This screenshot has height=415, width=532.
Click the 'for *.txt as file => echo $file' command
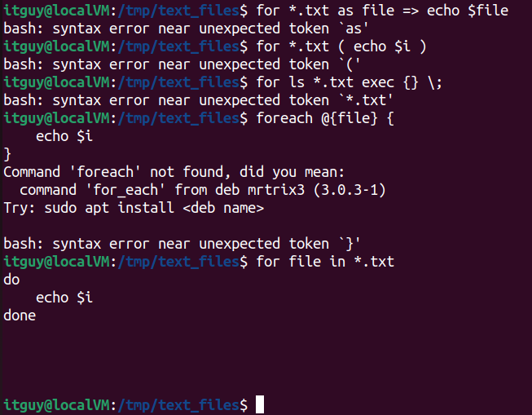coord(382,11)
